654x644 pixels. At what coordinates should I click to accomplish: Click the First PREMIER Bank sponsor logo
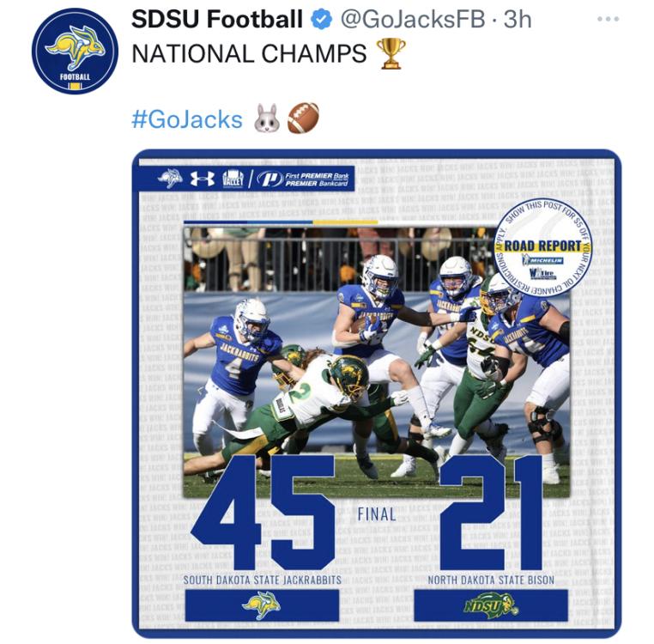click(x=303, y=179)
